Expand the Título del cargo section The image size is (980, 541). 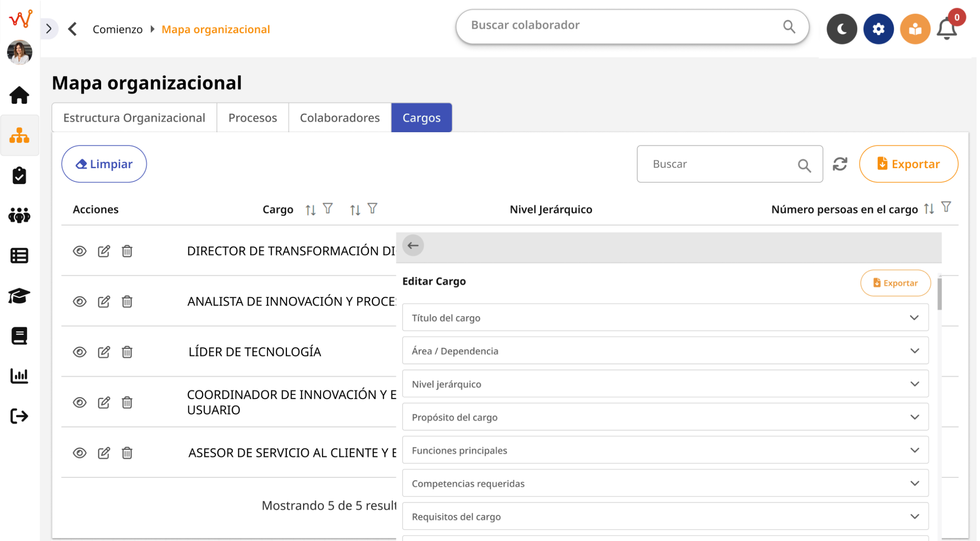pos(665,318)
